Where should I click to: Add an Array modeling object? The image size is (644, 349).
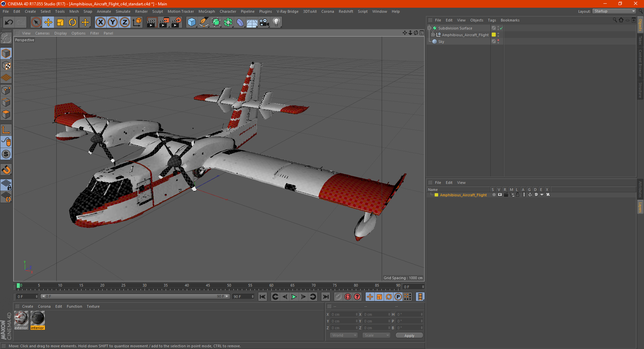pyautogui.click(x=228, y=22)
